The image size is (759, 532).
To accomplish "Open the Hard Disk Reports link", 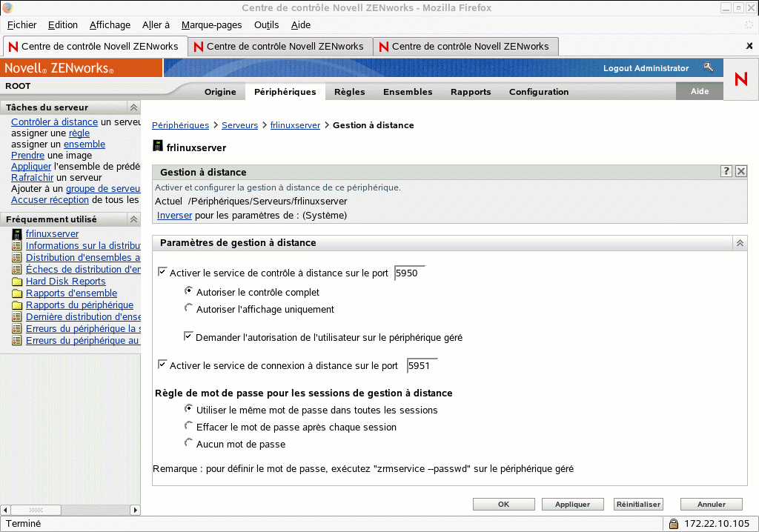I will 66,282.
